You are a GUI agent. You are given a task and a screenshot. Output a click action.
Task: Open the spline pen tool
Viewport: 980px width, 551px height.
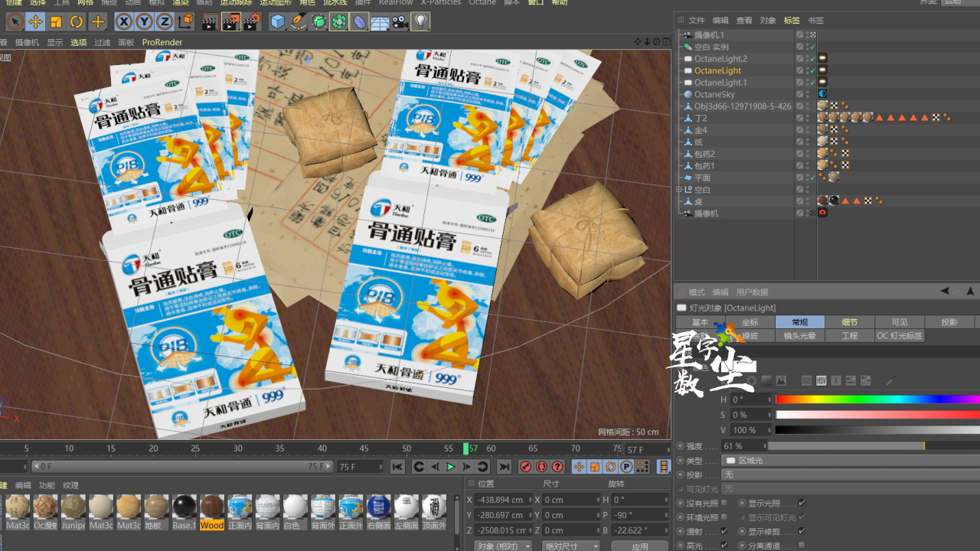click(x=299, y=21)
